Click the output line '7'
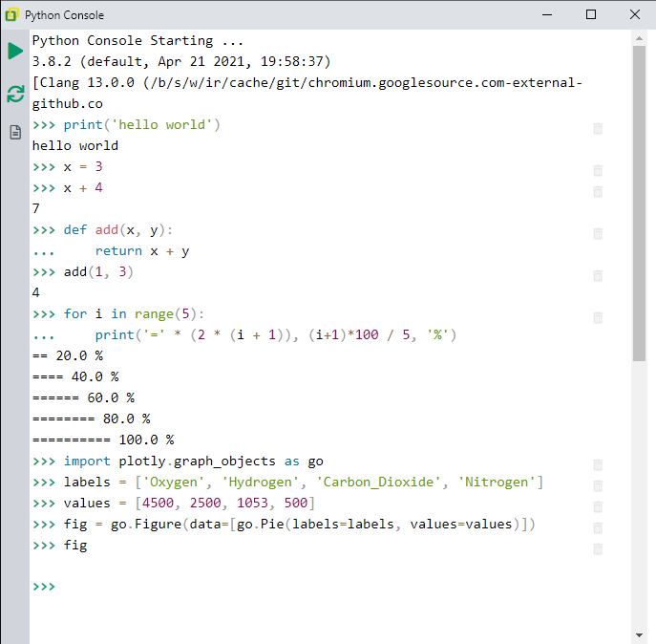656x644 pixels. point(36,208)
